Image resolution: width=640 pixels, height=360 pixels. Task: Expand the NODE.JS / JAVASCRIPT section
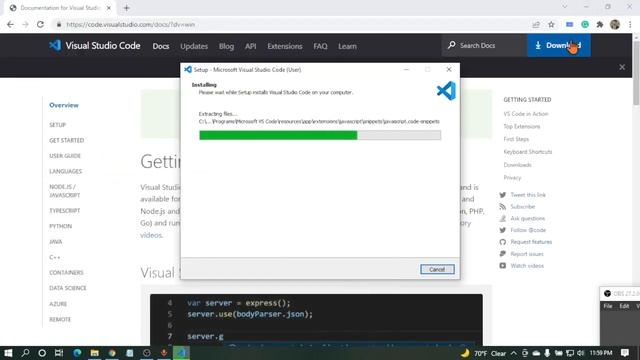(x=64, y=191)
